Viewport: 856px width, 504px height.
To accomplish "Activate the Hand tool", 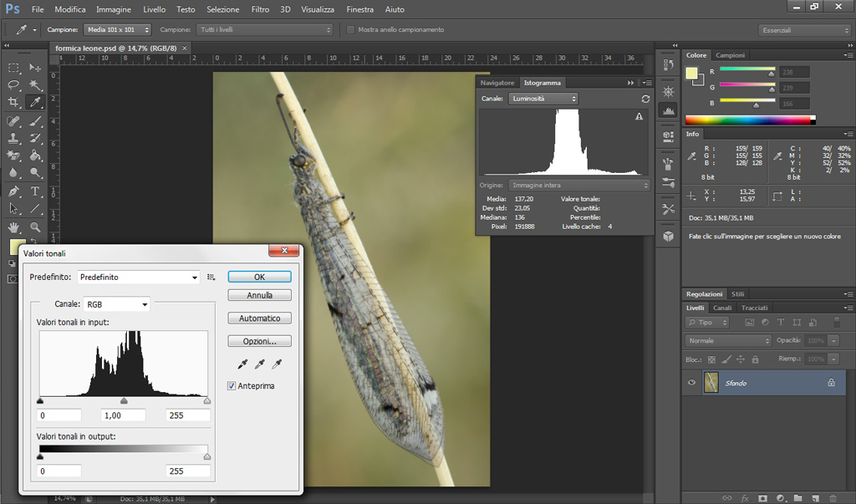I will pos(13,227).
